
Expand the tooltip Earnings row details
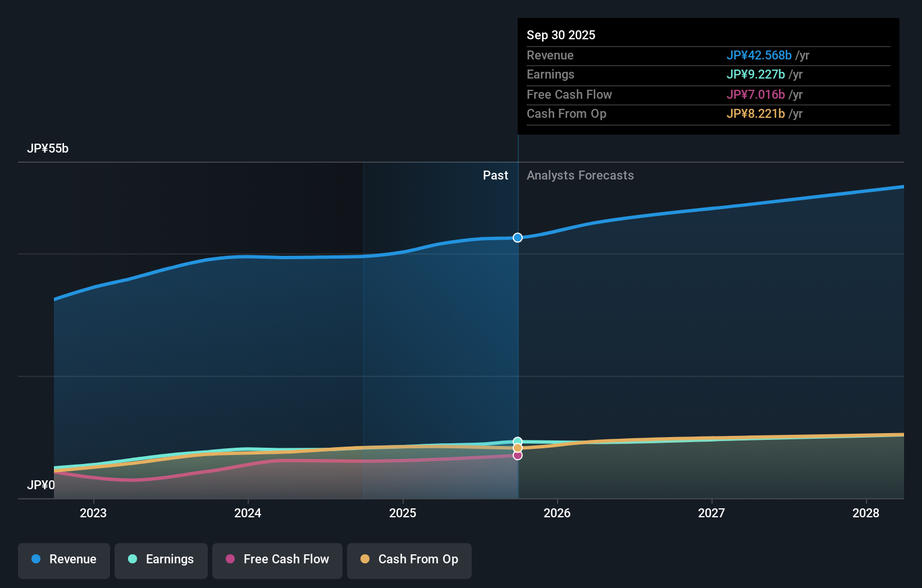pos(708,75)
